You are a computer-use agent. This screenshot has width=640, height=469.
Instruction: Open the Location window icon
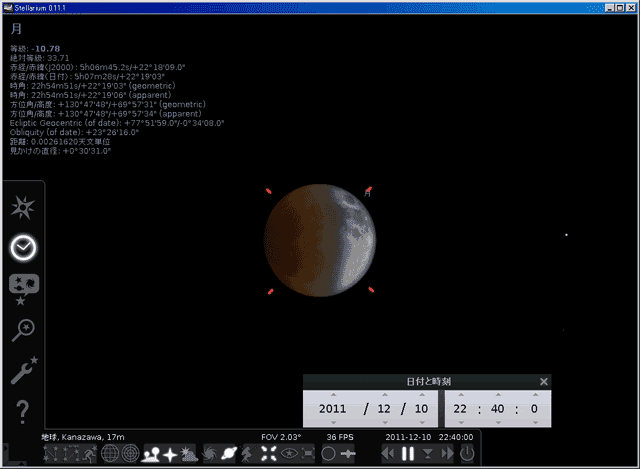[22, 208]
